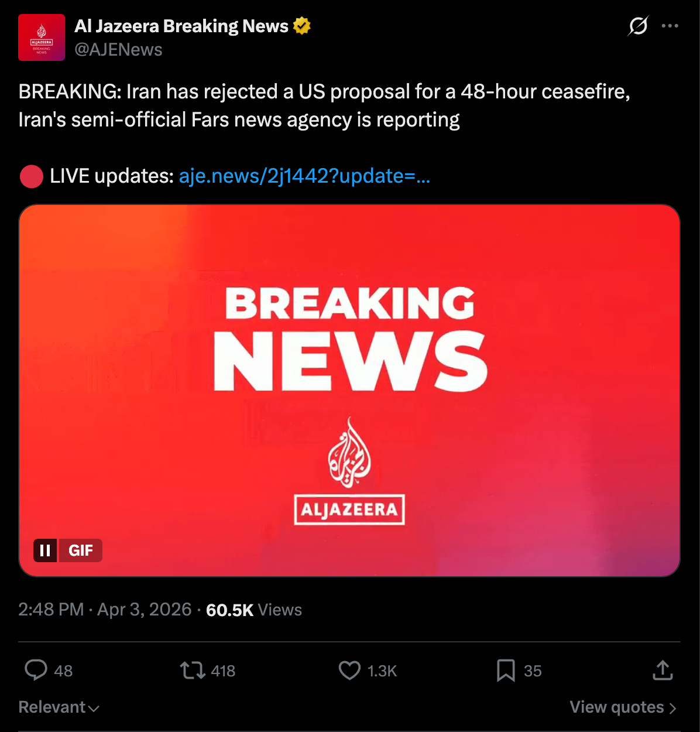Click the GIF label badge
Viewport: 700px width, 732px height.
pyautogui.click(x=81, y=550)
